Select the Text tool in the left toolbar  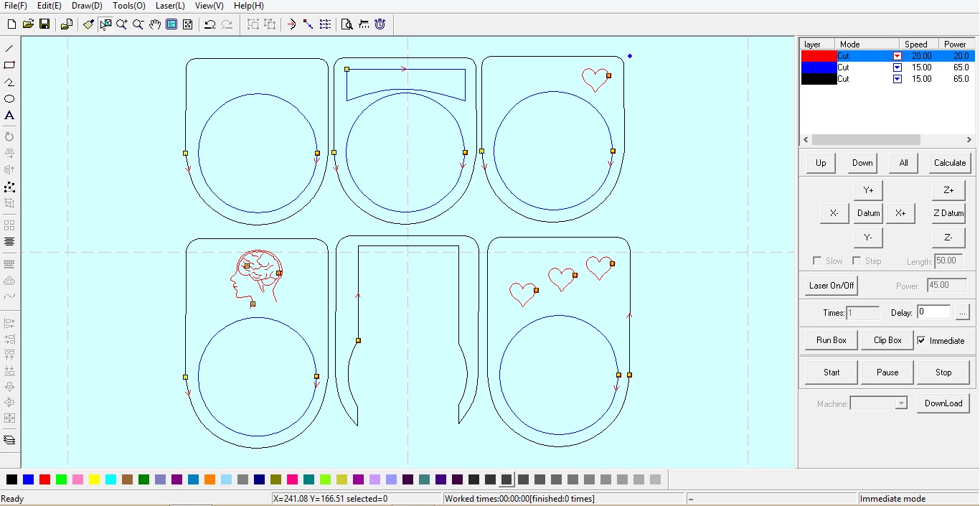tap(9, 116)
